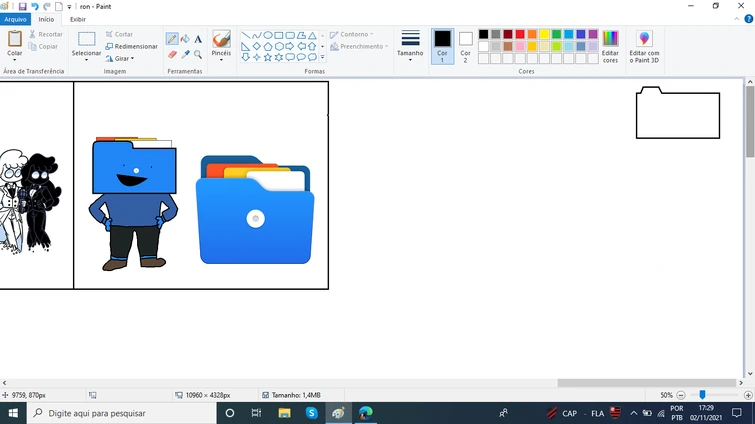
Task: Collapse the ribbon using the chevron arrow
Action: [x=738, y=19]
